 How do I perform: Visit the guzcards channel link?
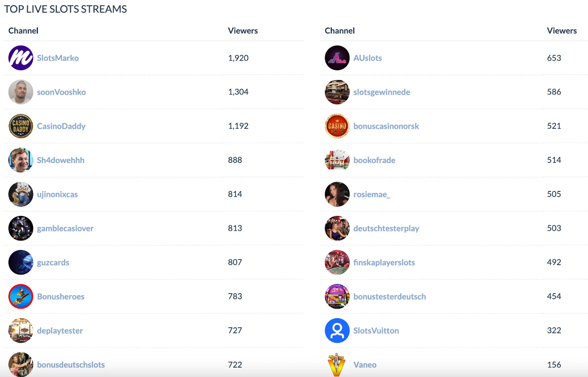point(53,263)
